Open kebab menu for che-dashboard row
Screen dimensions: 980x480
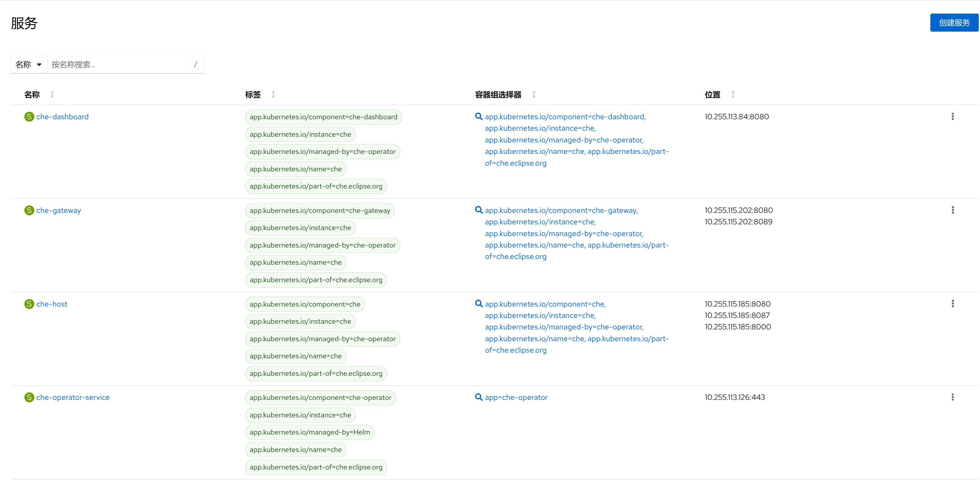coord(952,117)
